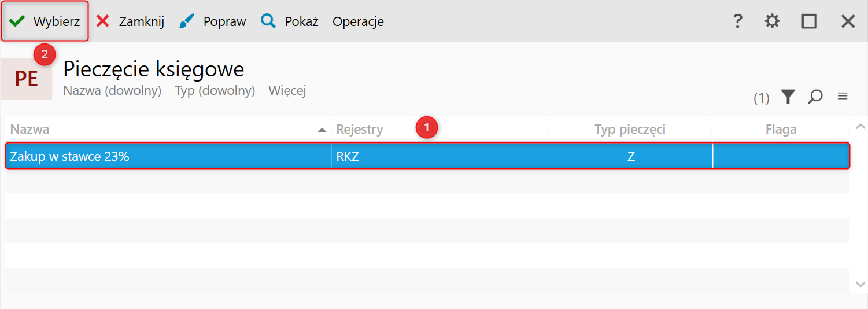The image size is (868, 309).
Task: Sort by Typ pieczęci column header
Action: (x=630, y=129)
